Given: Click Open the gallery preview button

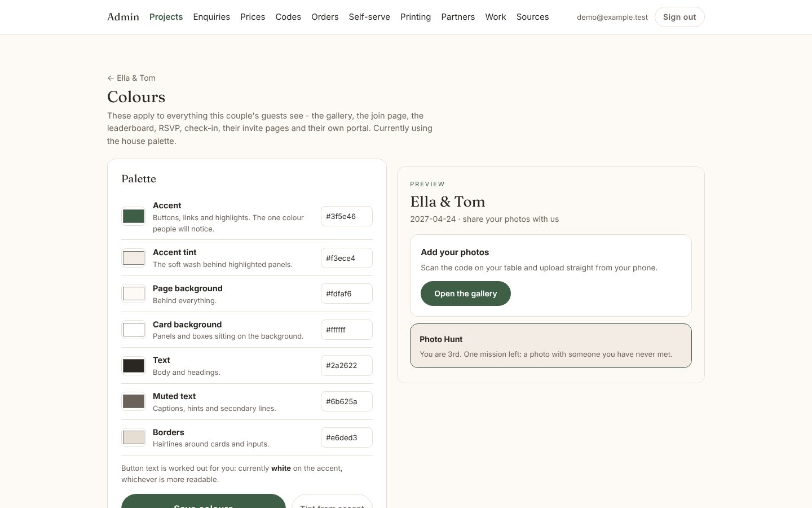Looking at the screenshot, I should click(466, 294).
